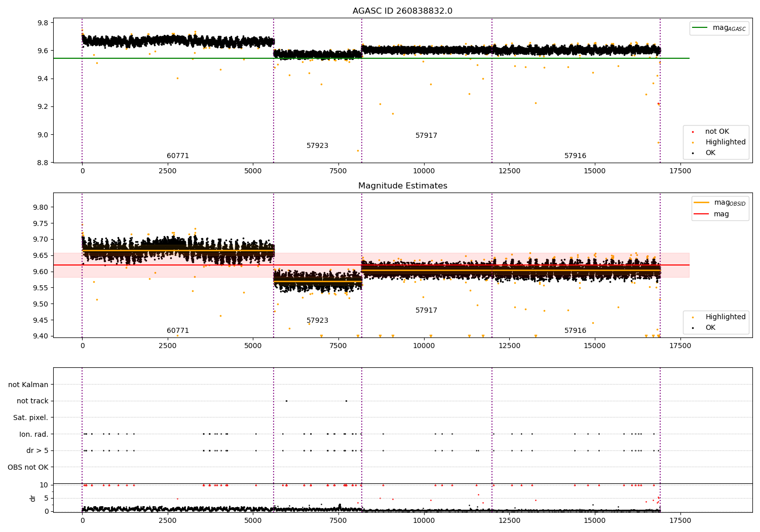Click the 'Sat. pixel.' row label
This screenshot has height=532, width=760.
[31, 418]
